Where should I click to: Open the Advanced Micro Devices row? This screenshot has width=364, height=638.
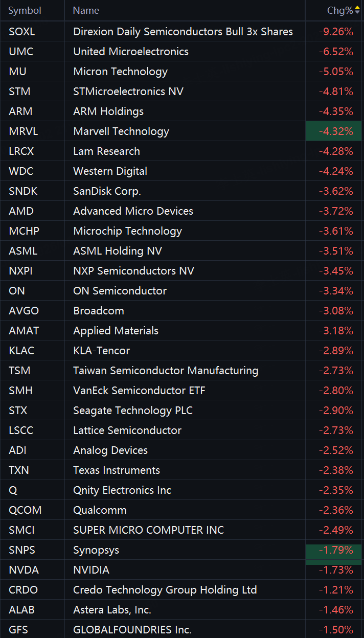point(182,211)
